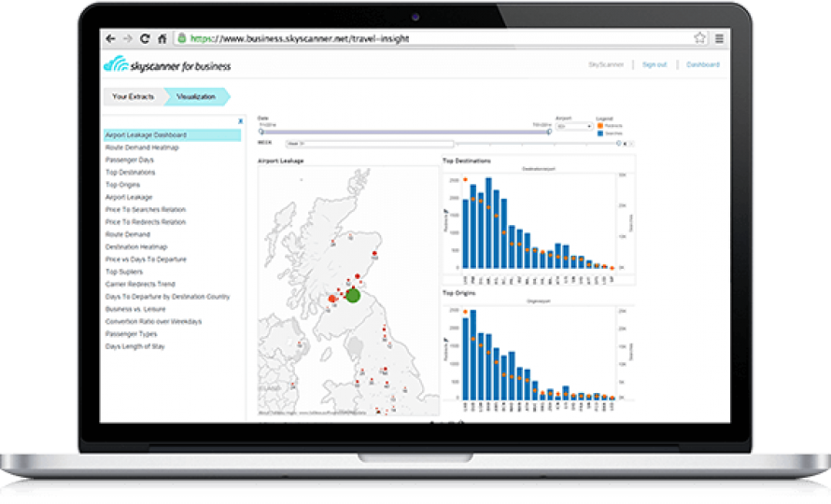Click the large green bubble on the map
The height and width of the screenshot is (504, 831).
click(353, 295)
